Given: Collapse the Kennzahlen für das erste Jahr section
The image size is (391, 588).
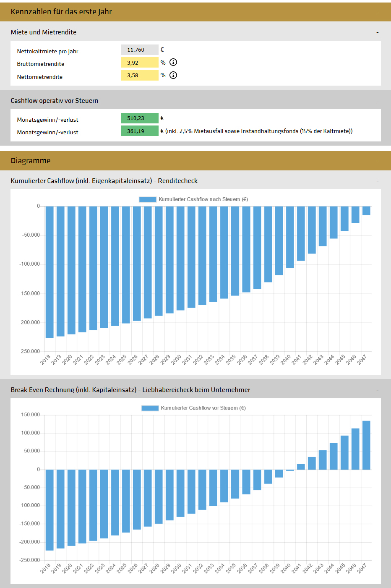Looking at the screenshot, I should coord(377,12).
